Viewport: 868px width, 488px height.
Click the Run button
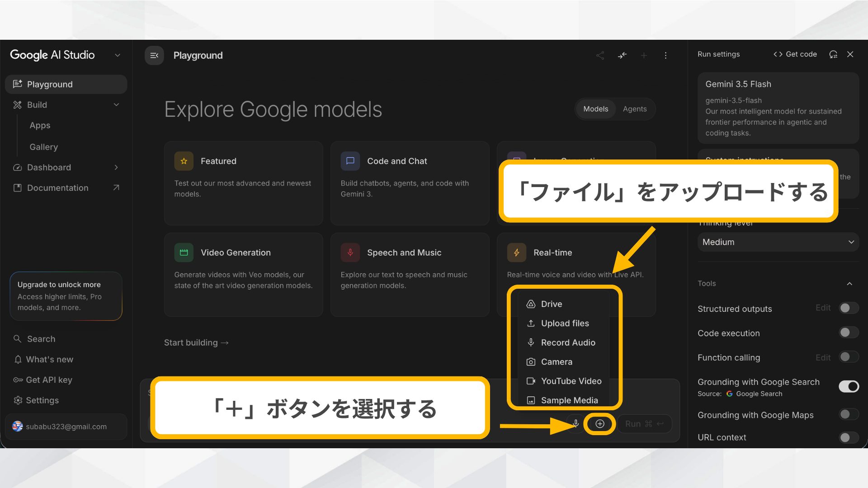click(x=644, y=424)
